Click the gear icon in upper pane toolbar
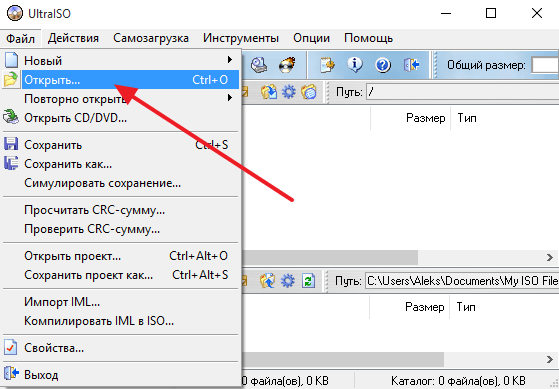Viewport: 559px width, 389px height. 289,92
